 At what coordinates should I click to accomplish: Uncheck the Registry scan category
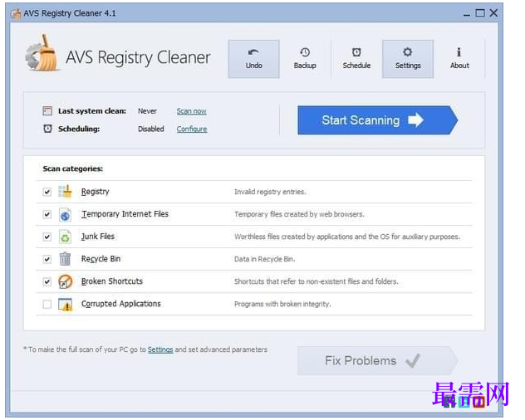coord(47,192)
